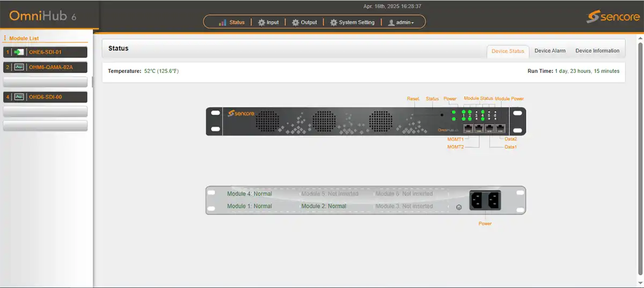Click the gear icon beside Input

click(x=261, y=23)
